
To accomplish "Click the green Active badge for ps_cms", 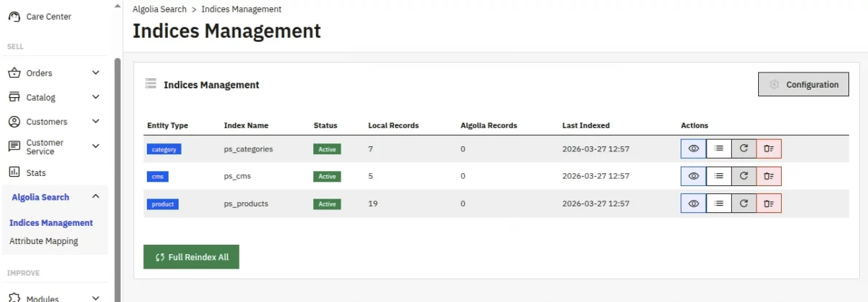I will [327, 176].
